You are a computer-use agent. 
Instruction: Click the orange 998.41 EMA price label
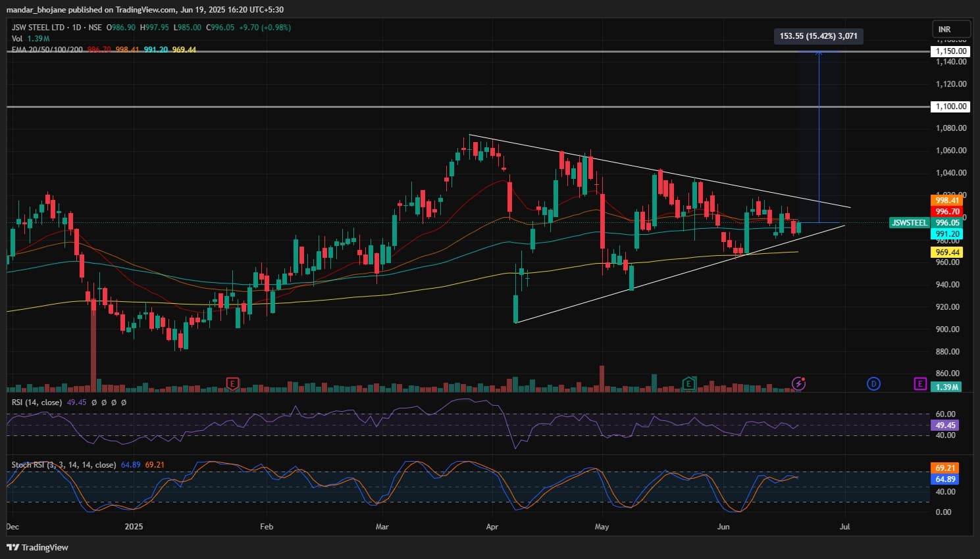tap(947, 201)
